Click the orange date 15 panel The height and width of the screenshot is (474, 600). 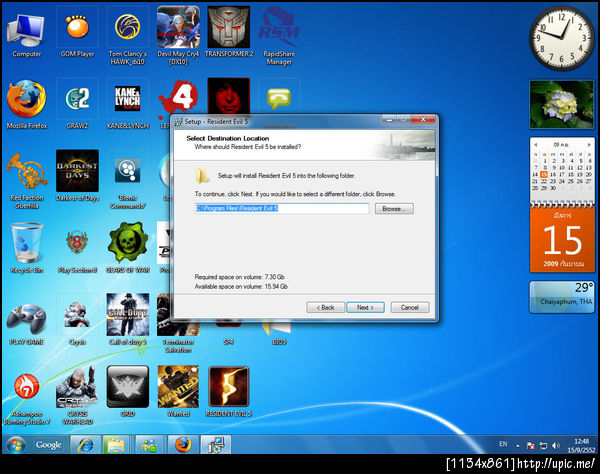562,239
